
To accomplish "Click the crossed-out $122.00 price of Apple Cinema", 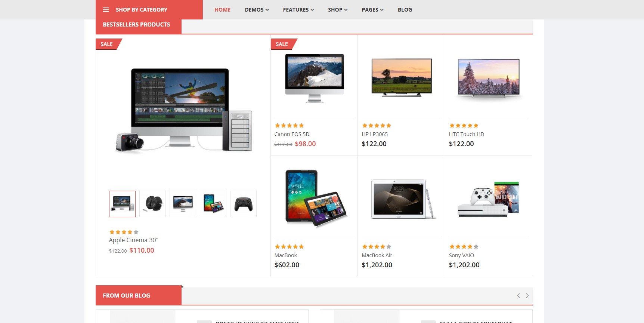I will pos(118,251).
